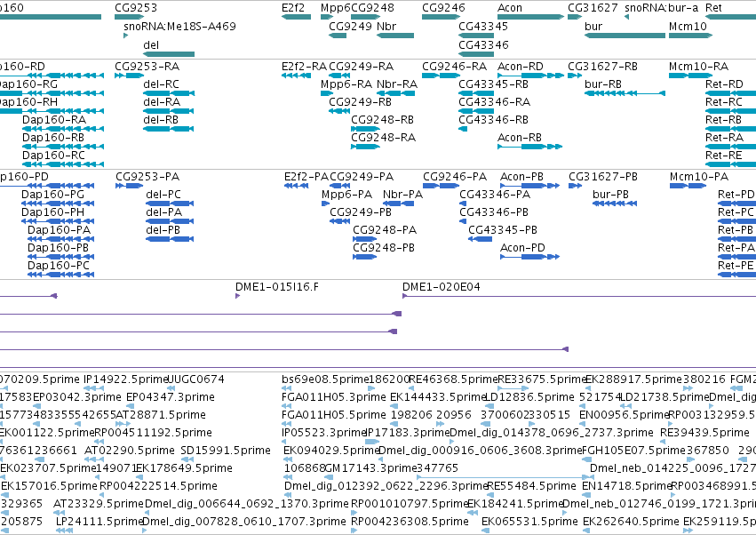Open transcript CG43346-RA
This screenshot has width=756, height=535.
click(x=494, y=102)
